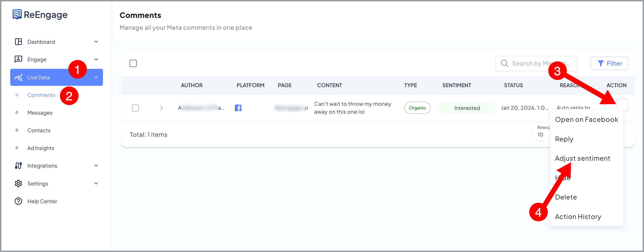Click the Engage chat icon
The height and width of the screenshot is (252, 644).
click(18, 59)
